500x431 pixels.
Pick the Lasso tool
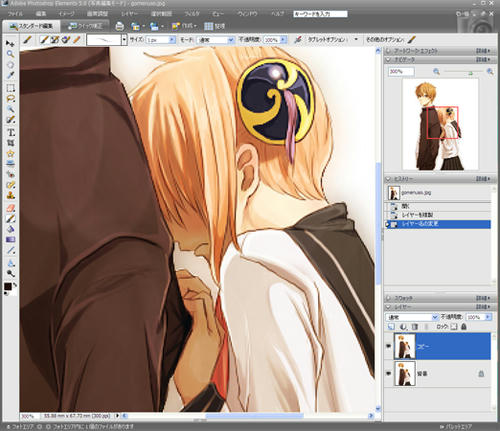[10, 99]
